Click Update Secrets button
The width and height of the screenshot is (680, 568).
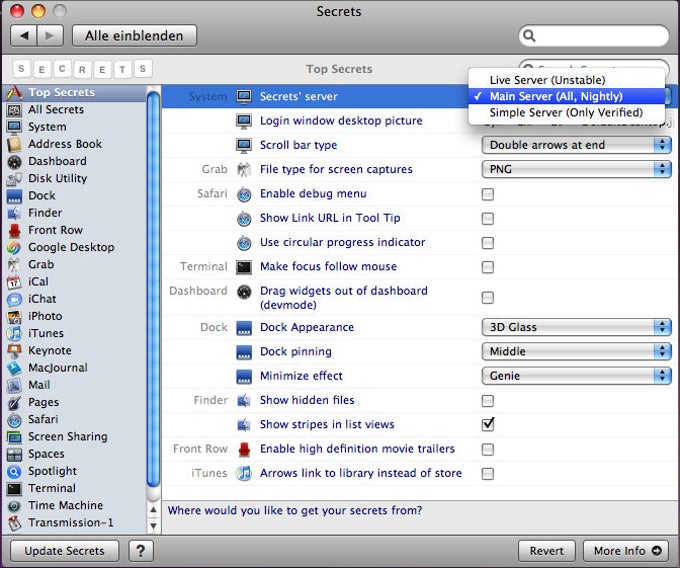(x=64, y=551)
